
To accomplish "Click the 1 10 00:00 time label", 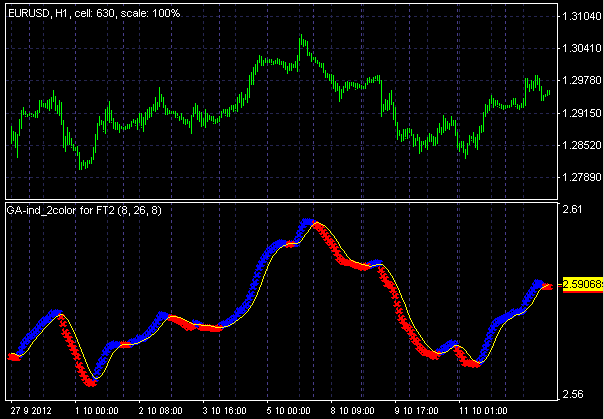I will click(97, 411).
